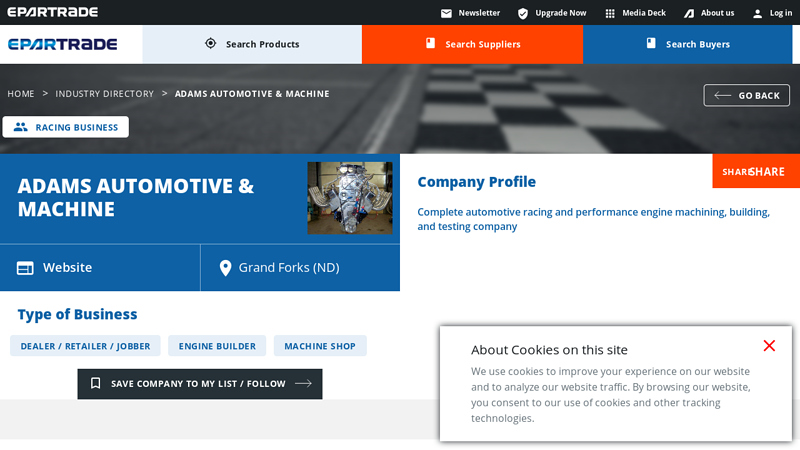Open the Media Deck grid icon
The width and height of the screenshot is (800, 450).
click(x=610, y=13)
